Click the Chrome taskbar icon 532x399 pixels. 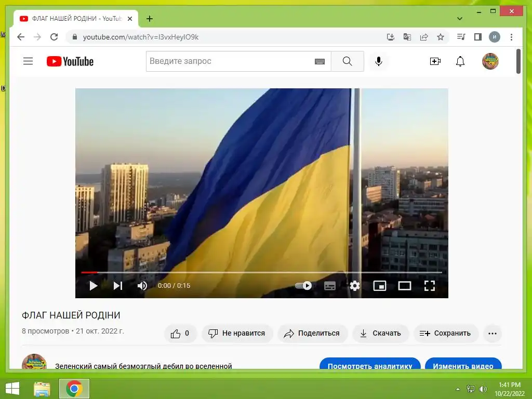click(x=74, y=389)
